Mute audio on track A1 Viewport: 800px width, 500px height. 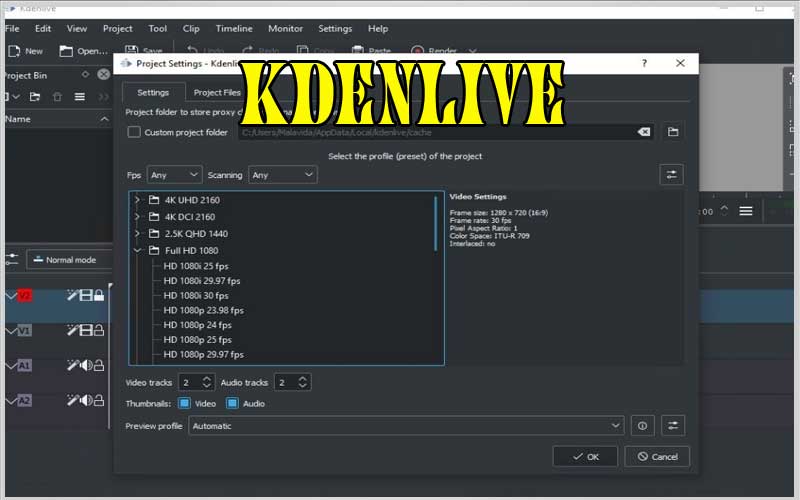coord(86,365)
